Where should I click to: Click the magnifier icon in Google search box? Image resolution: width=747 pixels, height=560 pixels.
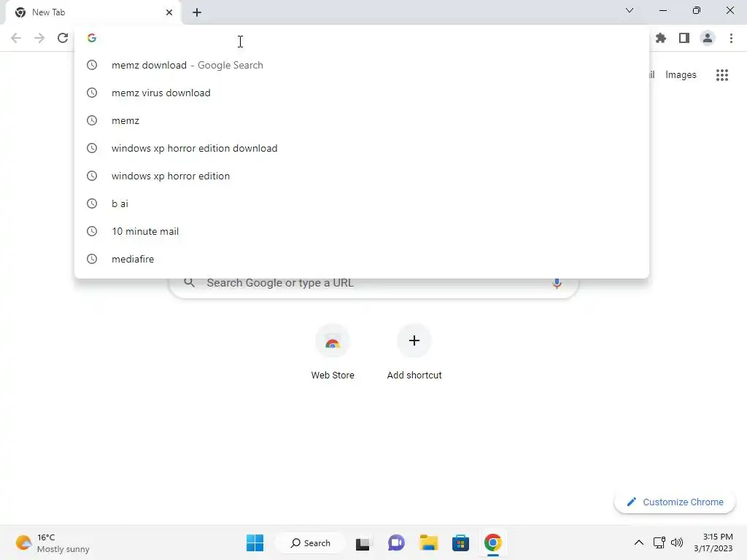pos(189,283)
